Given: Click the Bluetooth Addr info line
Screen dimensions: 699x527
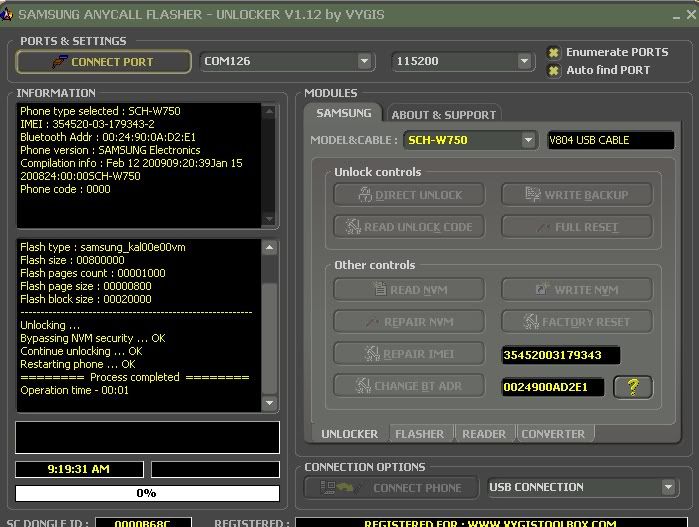Looking at the screenshot, I should point(108,137).
